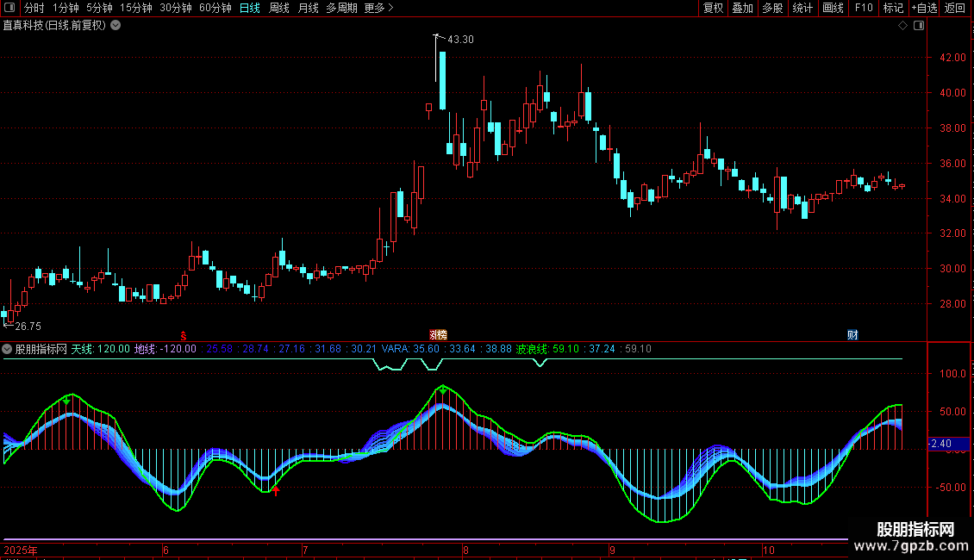Expand the indicator name dropdown arrow
974x560 pixels.
pyautogui.click(x=8, y=349)
